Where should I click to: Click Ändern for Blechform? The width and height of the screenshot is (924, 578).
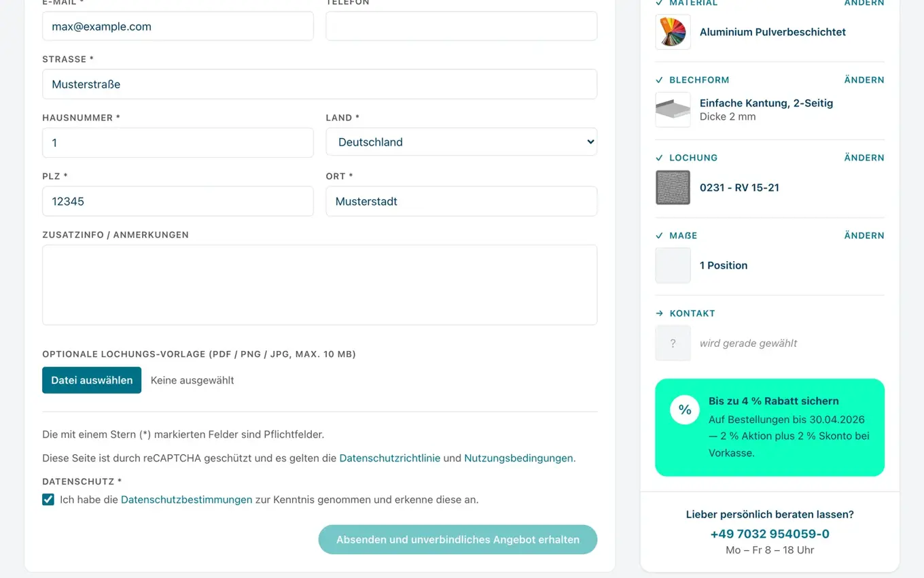(x=864, y=80)
